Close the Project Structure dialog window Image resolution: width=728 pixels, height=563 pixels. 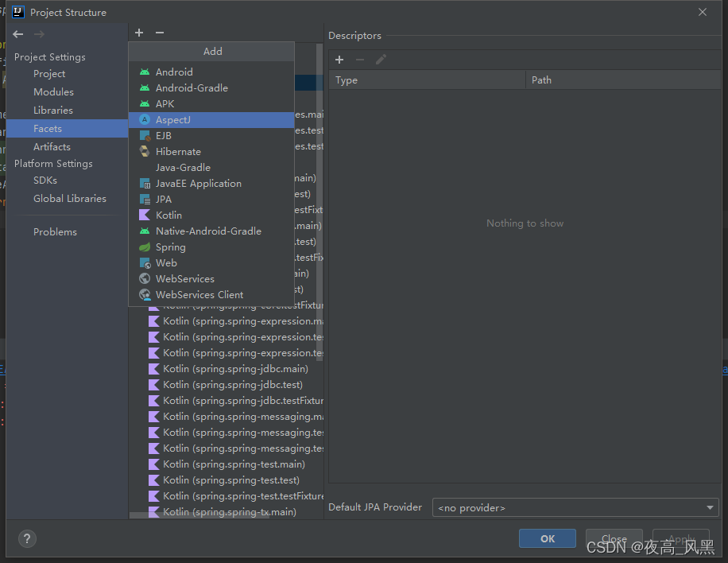click(x=703, y=12)
